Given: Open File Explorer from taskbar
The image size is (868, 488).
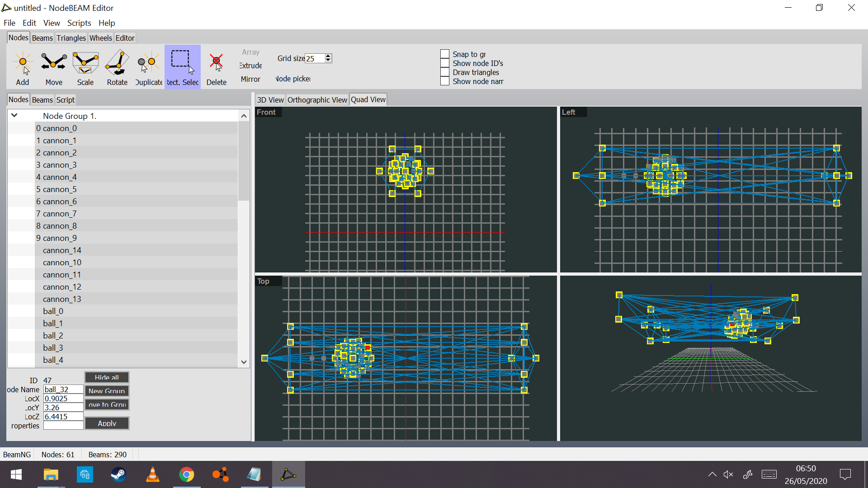Looking at the screenshot, I should point(51,474).
